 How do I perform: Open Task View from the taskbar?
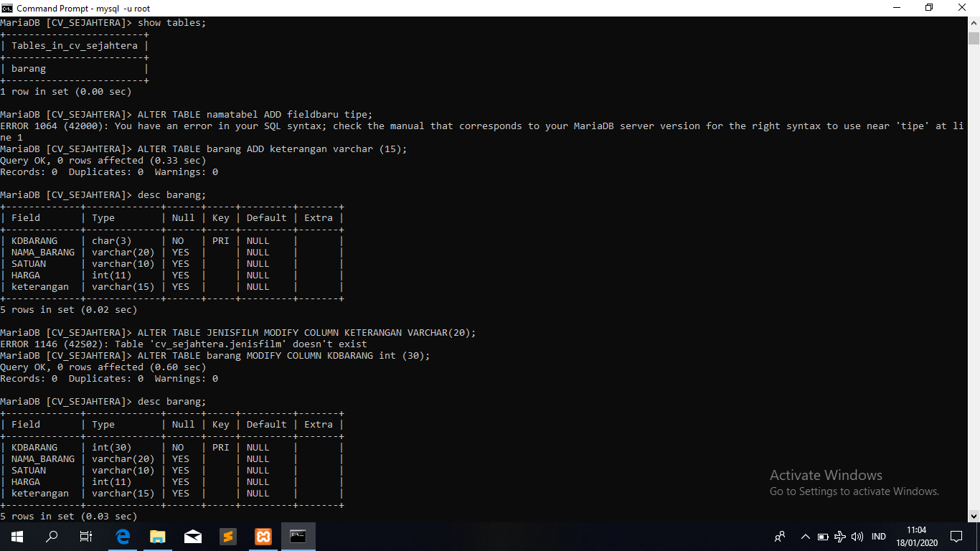pyautogui.click(x=86, y=536)
